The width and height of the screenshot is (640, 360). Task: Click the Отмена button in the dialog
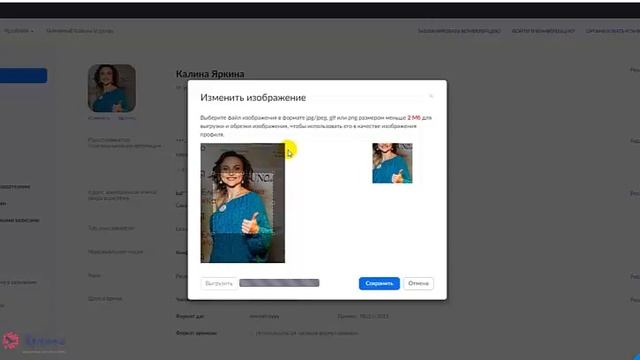418,283
